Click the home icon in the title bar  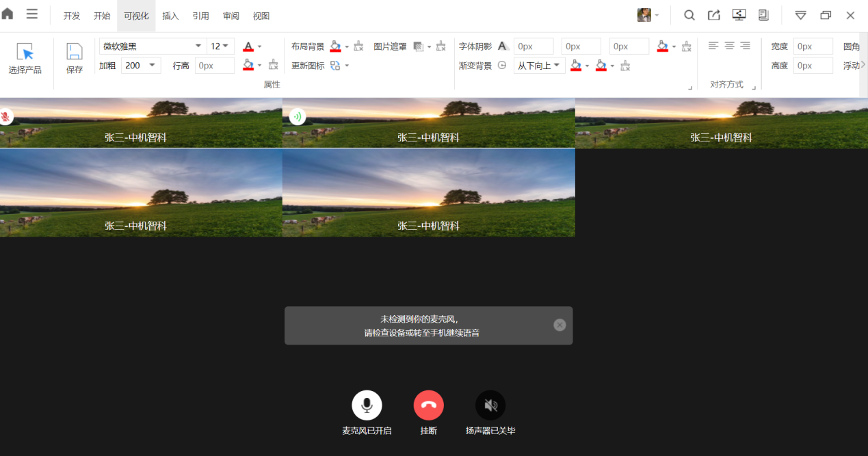pyautogui.click(x=8, y=14)
